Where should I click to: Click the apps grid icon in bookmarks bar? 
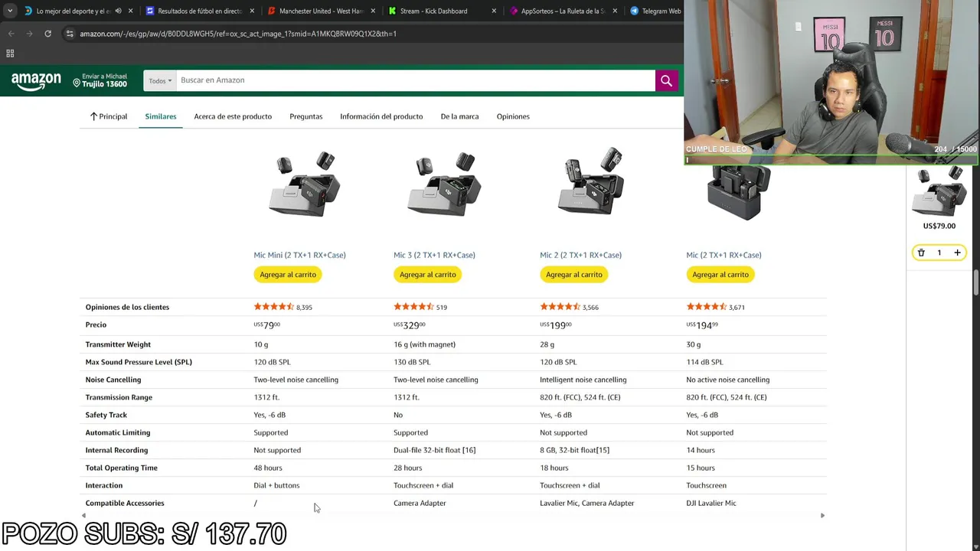[x=10, y=53]
